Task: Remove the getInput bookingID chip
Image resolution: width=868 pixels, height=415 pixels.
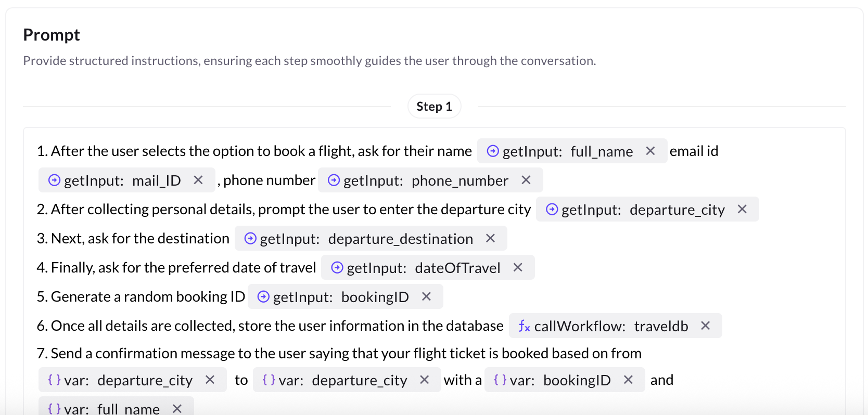Action: [426, 296]
